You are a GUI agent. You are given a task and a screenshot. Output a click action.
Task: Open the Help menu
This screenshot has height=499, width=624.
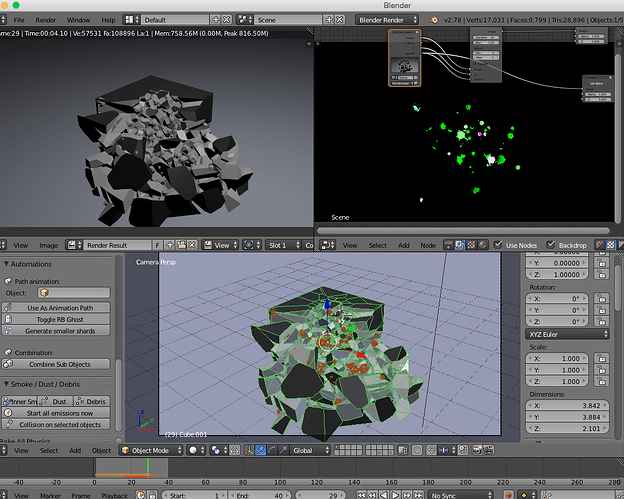click(x=108, y=20)
